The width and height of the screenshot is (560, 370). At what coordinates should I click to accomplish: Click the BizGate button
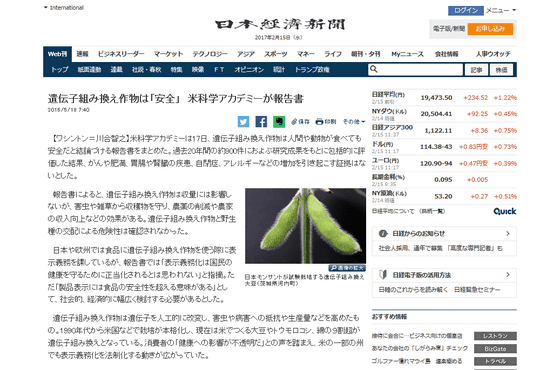(x=495, y=349)
